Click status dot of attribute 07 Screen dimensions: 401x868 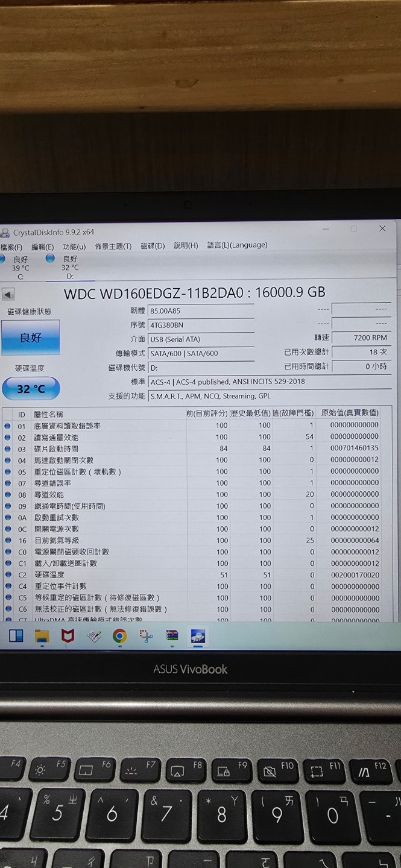pyautogui.click(x=8, y=483)
